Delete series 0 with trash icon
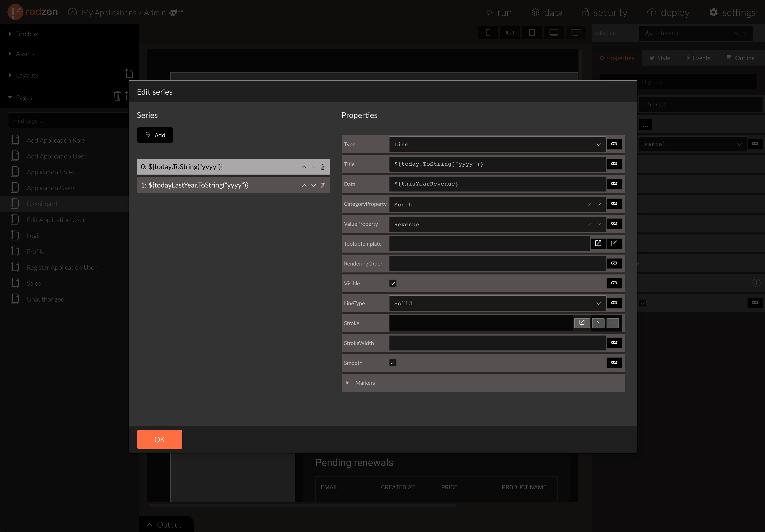The image size is (765, 532). point(323,167)
